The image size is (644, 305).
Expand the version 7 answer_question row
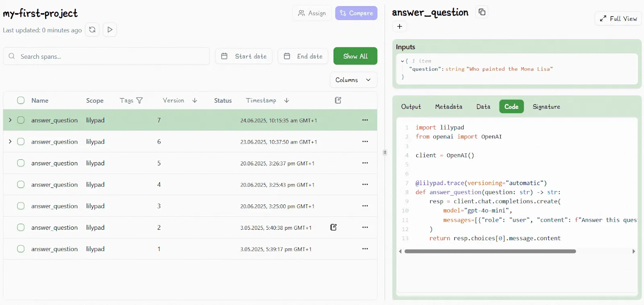(x=10, y=120)
